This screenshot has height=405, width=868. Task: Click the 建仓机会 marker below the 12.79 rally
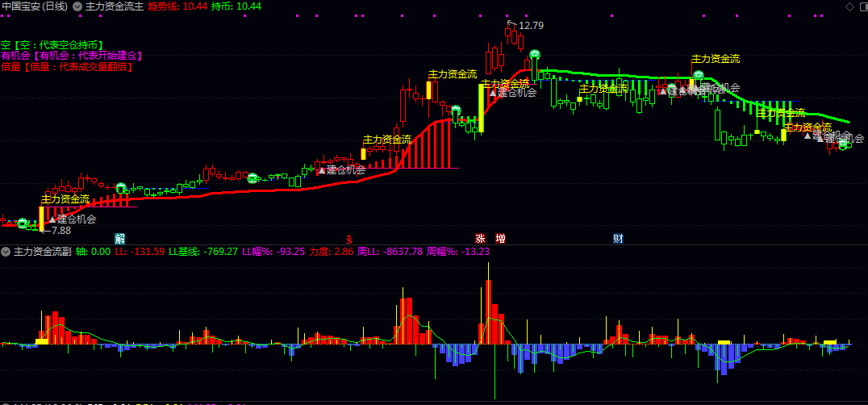[513, 93]
